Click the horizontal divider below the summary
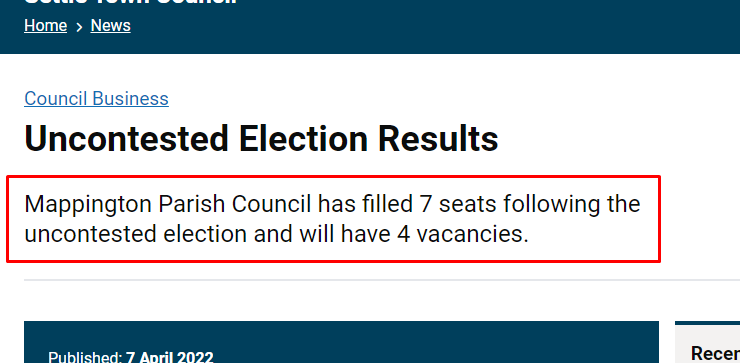 pos(382,280)
